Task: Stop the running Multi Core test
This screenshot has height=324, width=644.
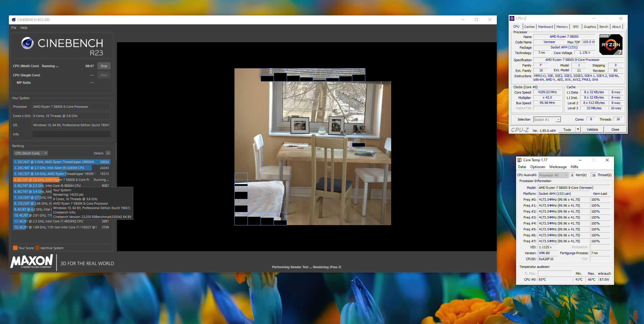Action: coord(104,66)
